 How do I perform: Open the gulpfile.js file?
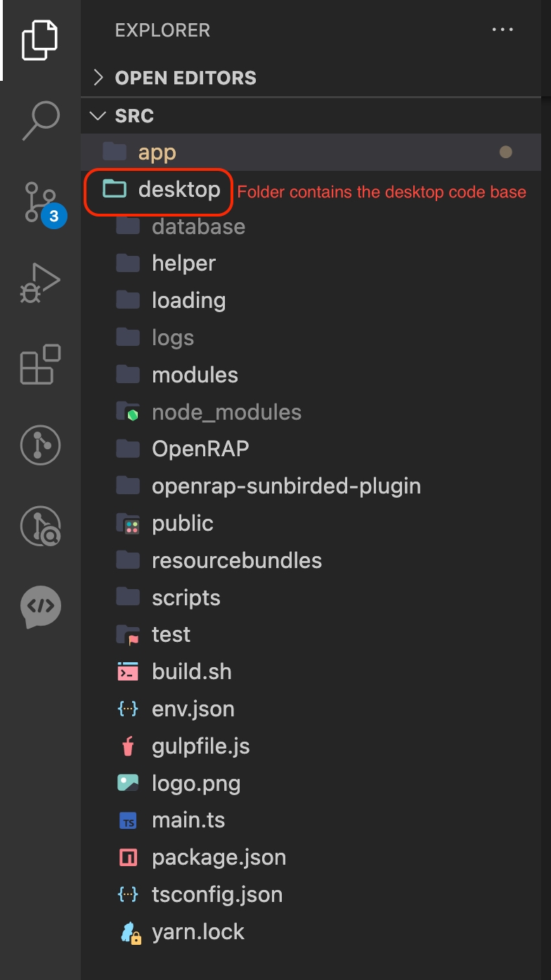(x=200, y=746)
